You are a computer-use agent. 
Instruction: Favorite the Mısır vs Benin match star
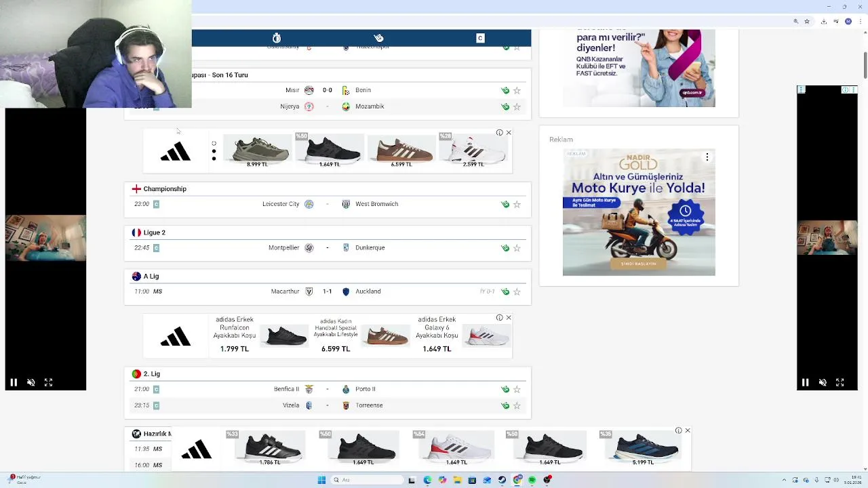[x=517, y=90]
